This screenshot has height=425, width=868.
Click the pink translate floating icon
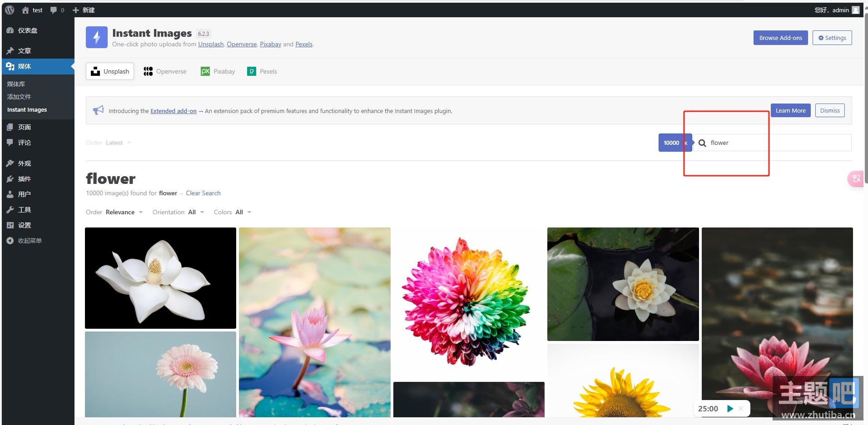(856, 178)
